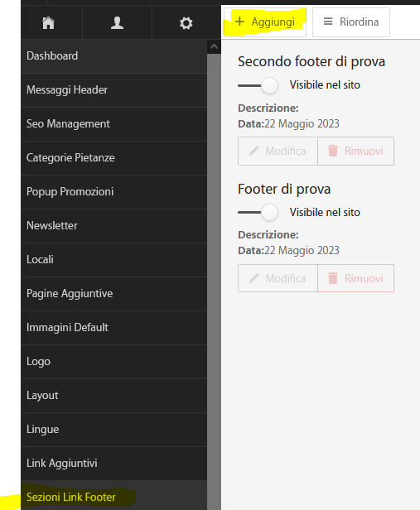Toggle visibility of Secondo footer di prova
The height and width of the screenshot is (510, 420).
coord(258,86)
